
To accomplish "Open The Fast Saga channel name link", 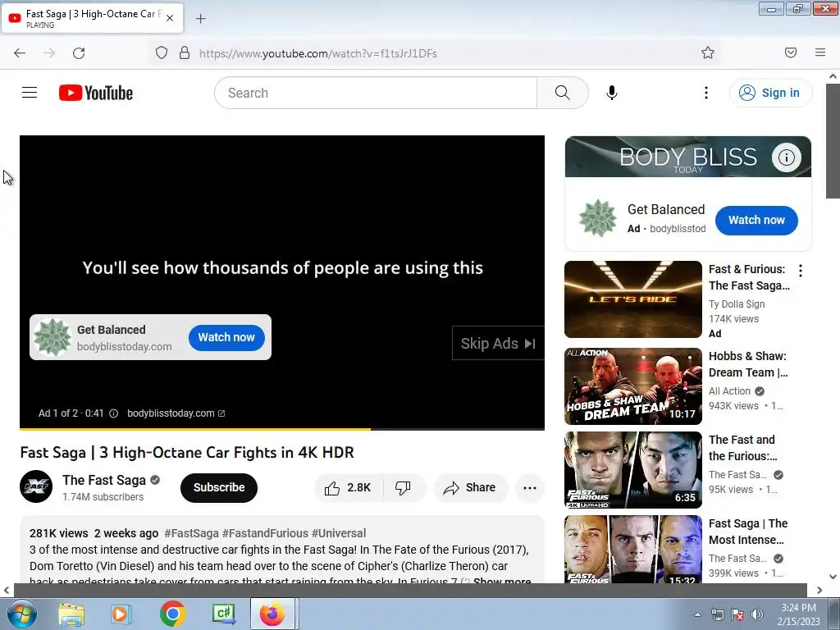I will [x=104, y=480].
